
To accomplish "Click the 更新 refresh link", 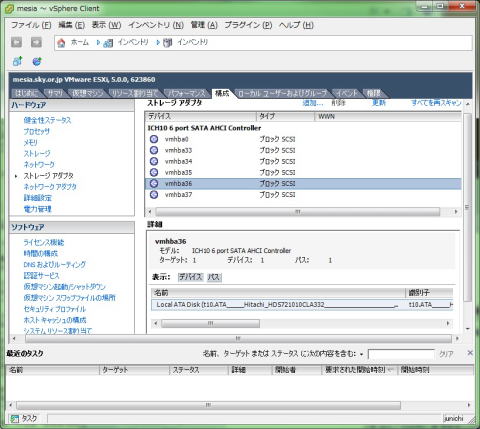I will click(379, 103).
